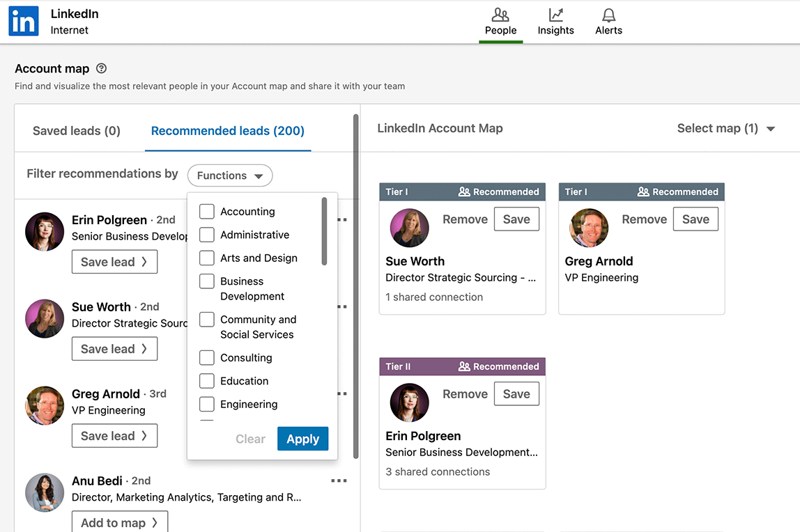Viewport: 800px width, 532px height.
Task: Check the Administrative function checkbox
Action: [207, 235]
